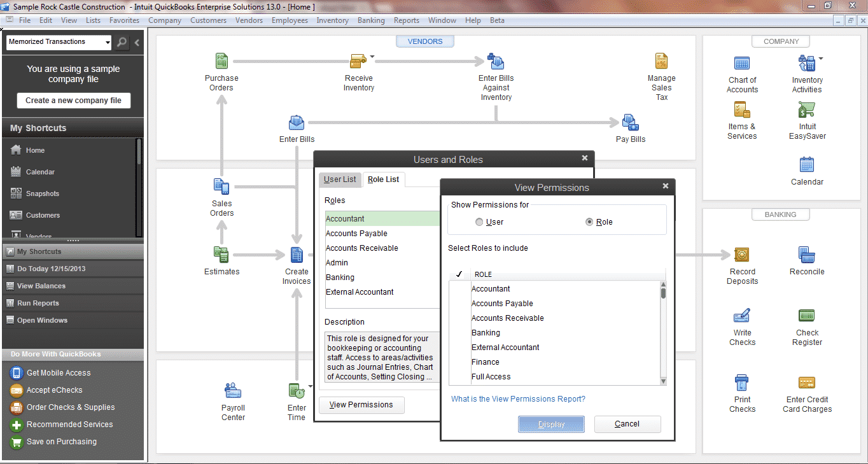Collapse the left sidebar with arrow
The image size is (868, 464).
[137, 43]
